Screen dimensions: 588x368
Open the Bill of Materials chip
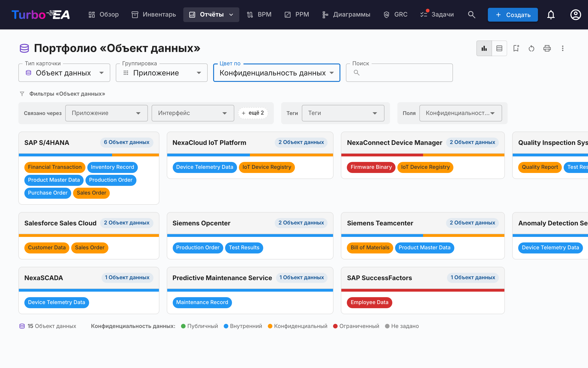(370, 248)
